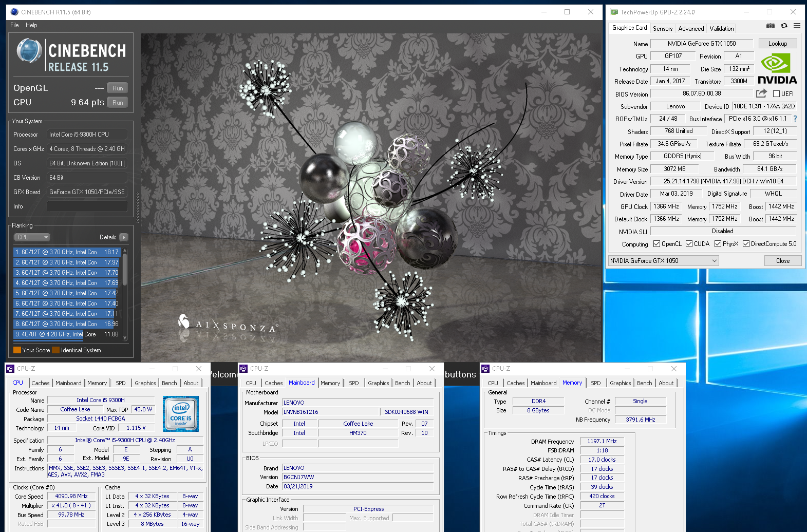Share the BIOS via the export icon

(761, 93)
